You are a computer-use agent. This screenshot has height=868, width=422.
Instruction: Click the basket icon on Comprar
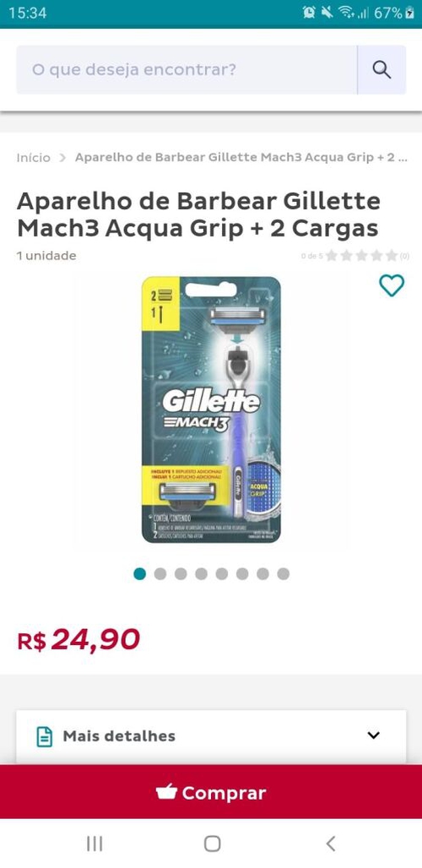166,792
